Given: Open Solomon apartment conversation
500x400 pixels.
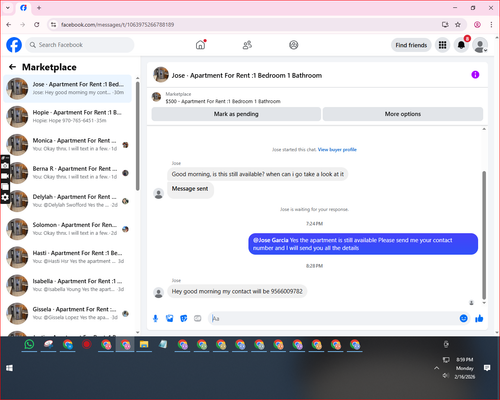Looking at the screenshot, I should pos(67,229).
